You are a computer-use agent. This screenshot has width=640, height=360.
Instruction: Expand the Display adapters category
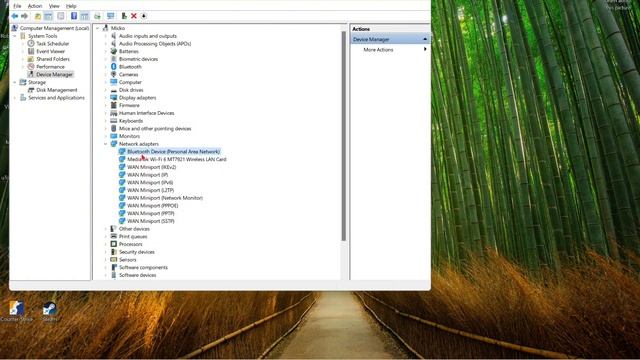(105, 98)
